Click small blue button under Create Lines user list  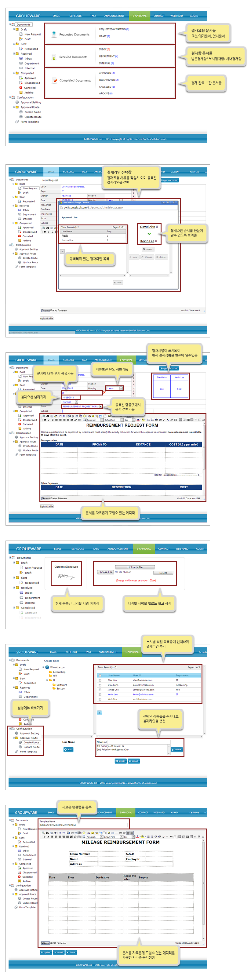(x=100, y=712)
